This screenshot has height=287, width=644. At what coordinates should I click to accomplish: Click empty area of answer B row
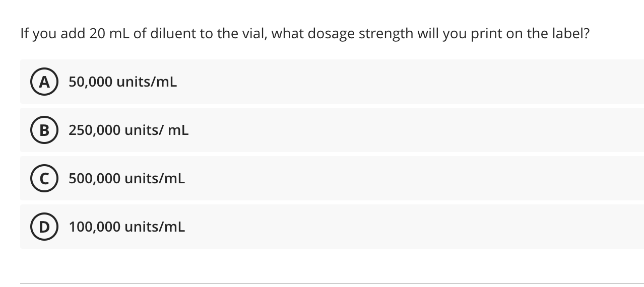click(x=403, y=130)
